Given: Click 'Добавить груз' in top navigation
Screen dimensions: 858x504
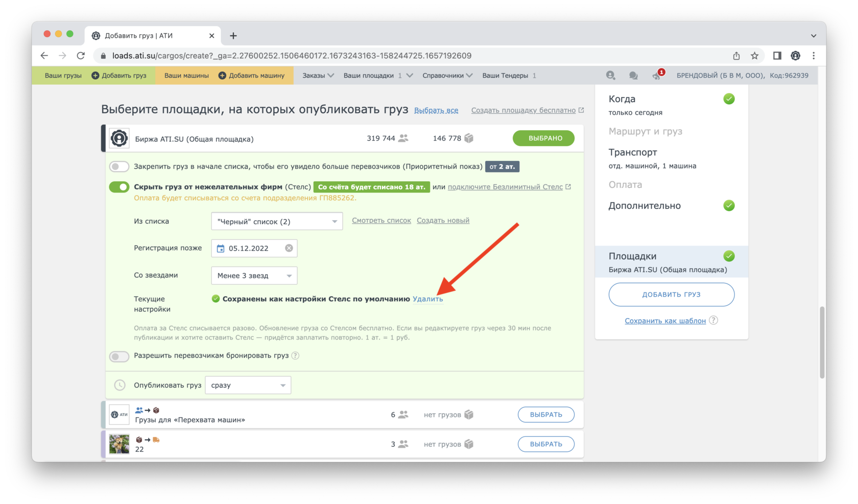Looking at the screenshot, I should coord(119,76).
